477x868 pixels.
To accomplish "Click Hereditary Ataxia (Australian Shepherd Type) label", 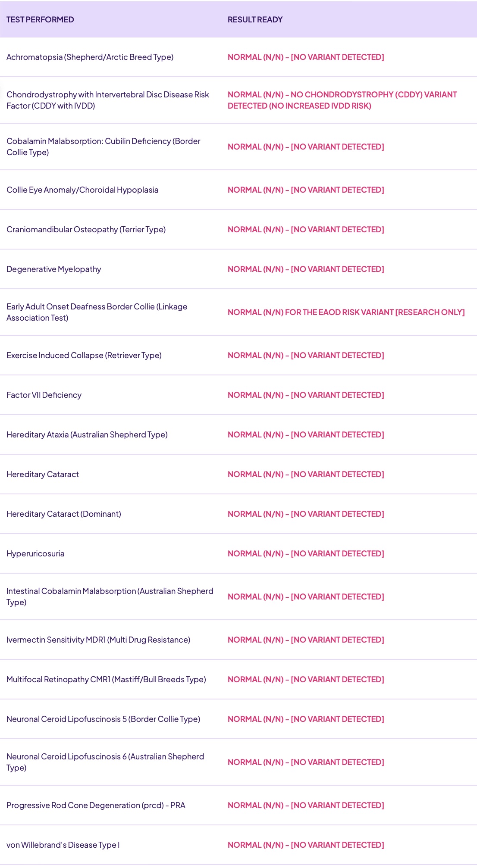I will [87, 435].
